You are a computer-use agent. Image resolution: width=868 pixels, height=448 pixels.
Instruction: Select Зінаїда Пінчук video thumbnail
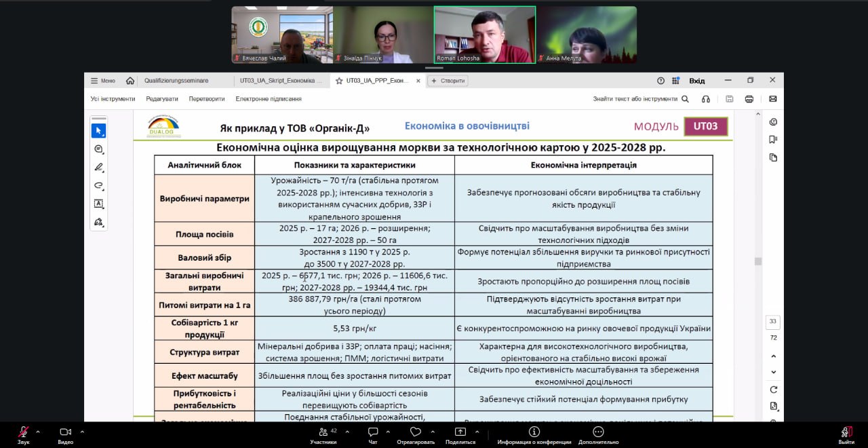(x=383, y=35)
